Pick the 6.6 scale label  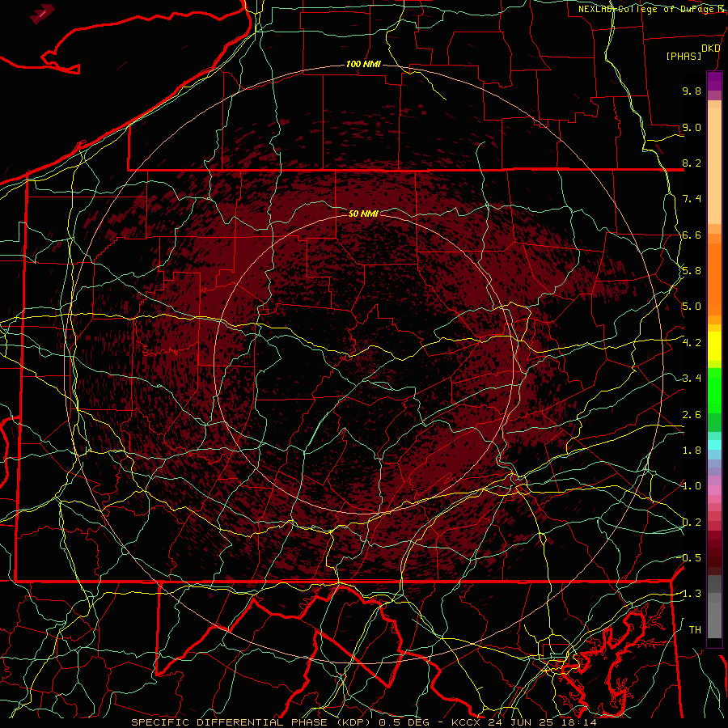[692, 235]
